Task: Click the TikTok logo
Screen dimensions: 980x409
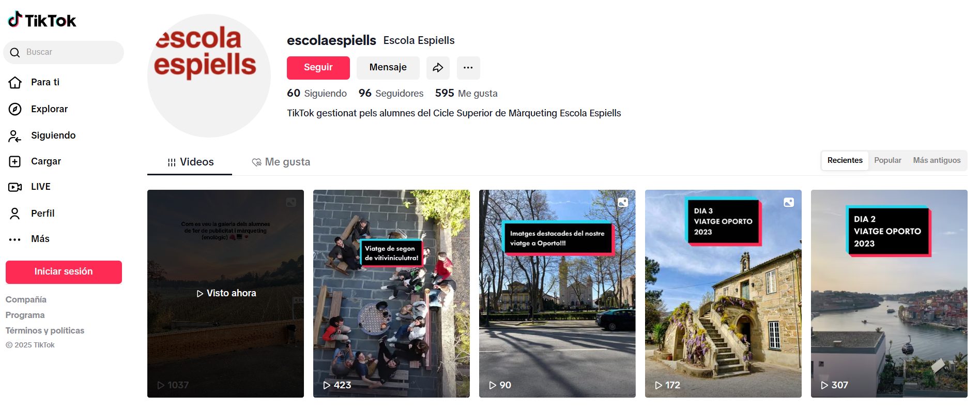Action: coord(42,20)
